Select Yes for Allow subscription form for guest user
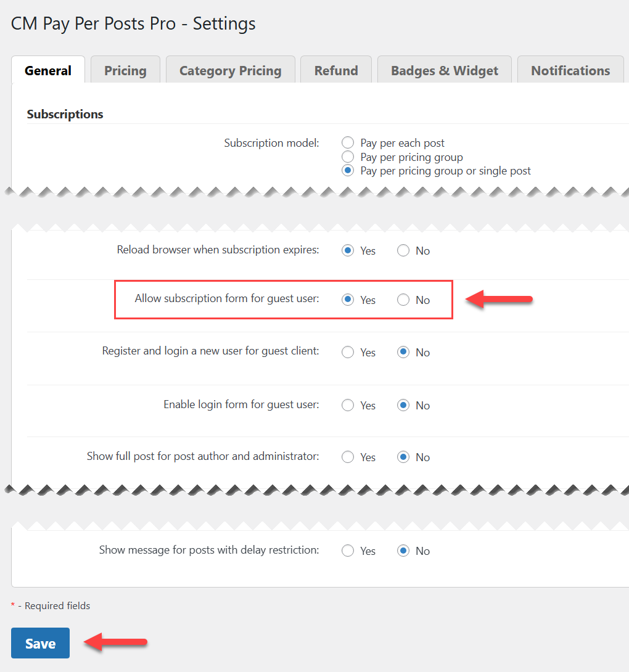Image resolution: width=629 pixels, height=672 pixels. point(348,300)
